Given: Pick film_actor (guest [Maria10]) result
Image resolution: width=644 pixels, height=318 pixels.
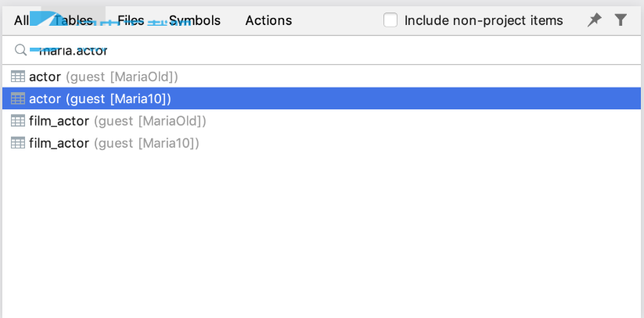Looking at the screenshot, I should point(321,143).
